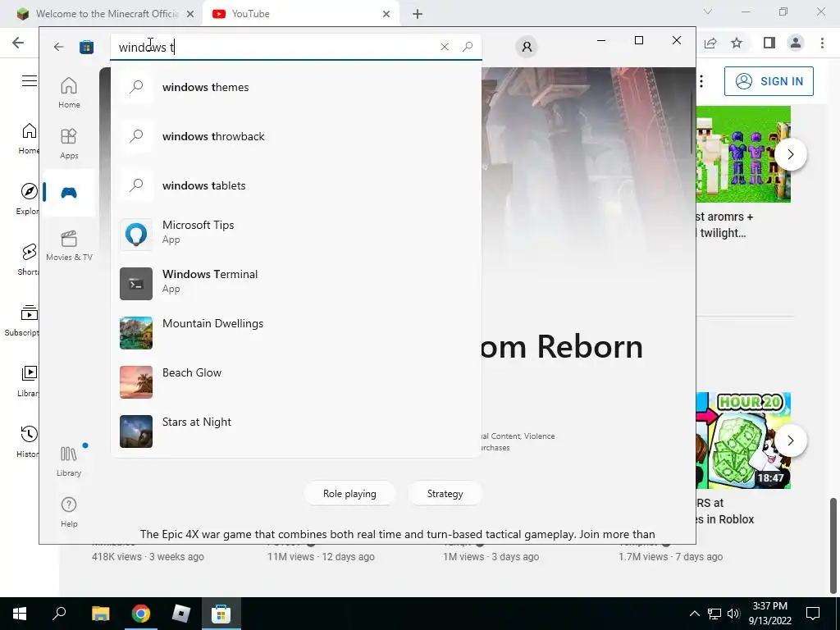Clear the Store search box text

tap(444, 47)
